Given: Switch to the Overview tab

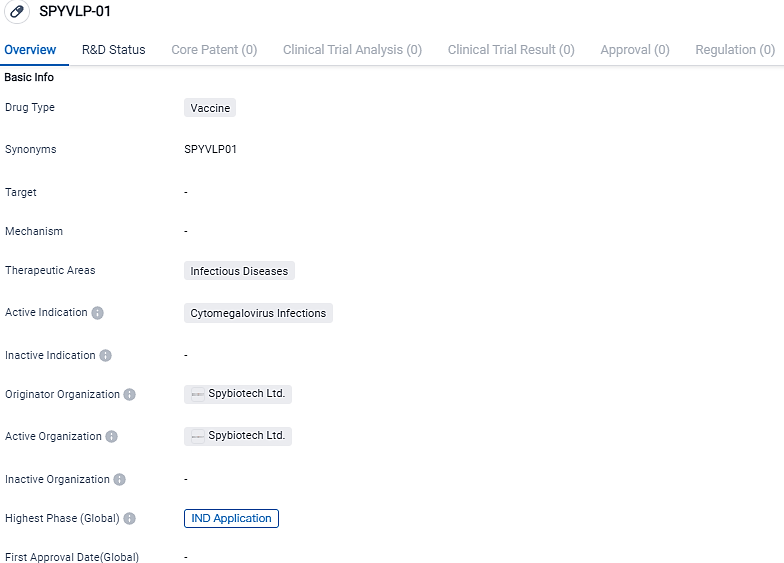Looking at the screenshot, I should [x=30, y=50].
